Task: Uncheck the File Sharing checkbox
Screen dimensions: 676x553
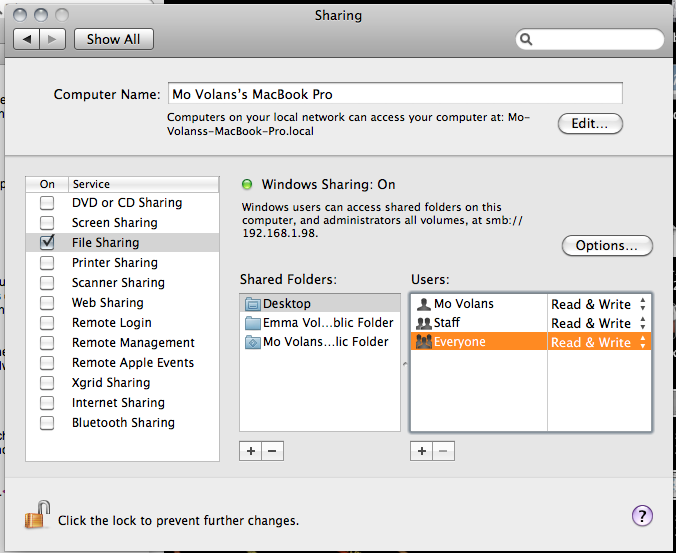Action: pyautogui.click(x=47, y=243)
